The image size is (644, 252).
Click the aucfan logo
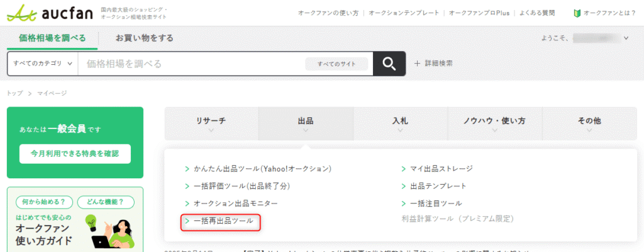point(50,14)
